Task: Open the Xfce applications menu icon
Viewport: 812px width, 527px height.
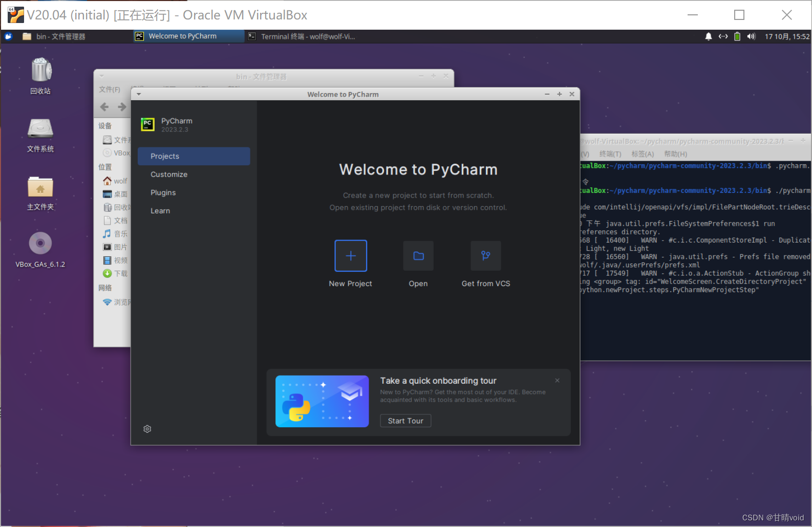Action: point(9,36)
